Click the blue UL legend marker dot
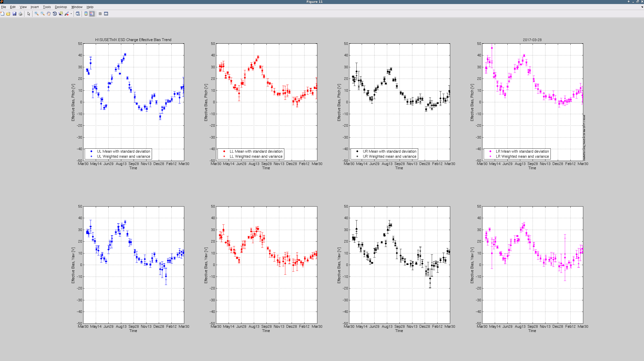The image size is (644, 361). pos(91,151)
